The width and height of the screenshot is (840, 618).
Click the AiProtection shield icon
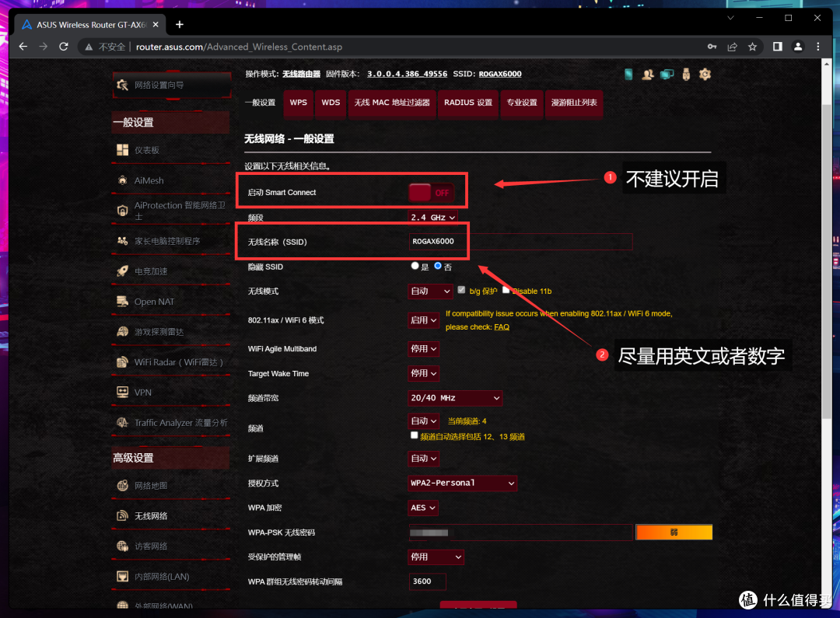[x=122, y=211]
